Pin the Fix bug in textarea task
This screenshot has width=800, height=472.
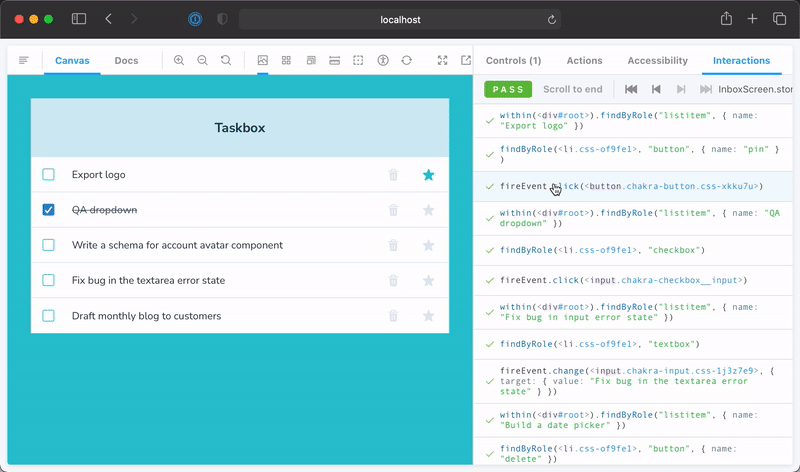pos(429,281)
